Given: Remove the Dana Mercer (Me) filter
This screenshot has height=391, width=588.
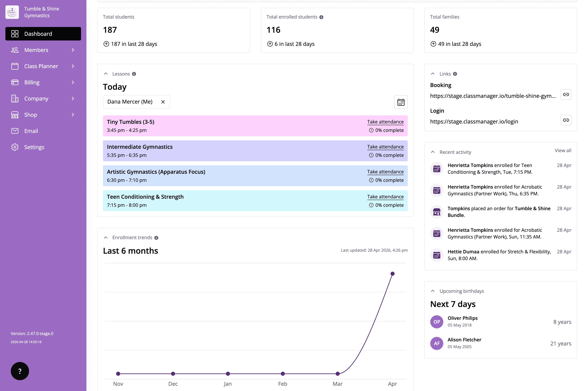Looking at the screenshot, I should coord(163,102).
